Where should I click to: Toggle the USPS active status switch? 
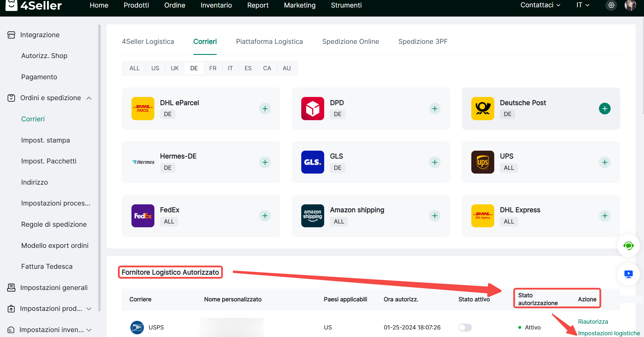(465, 327)
